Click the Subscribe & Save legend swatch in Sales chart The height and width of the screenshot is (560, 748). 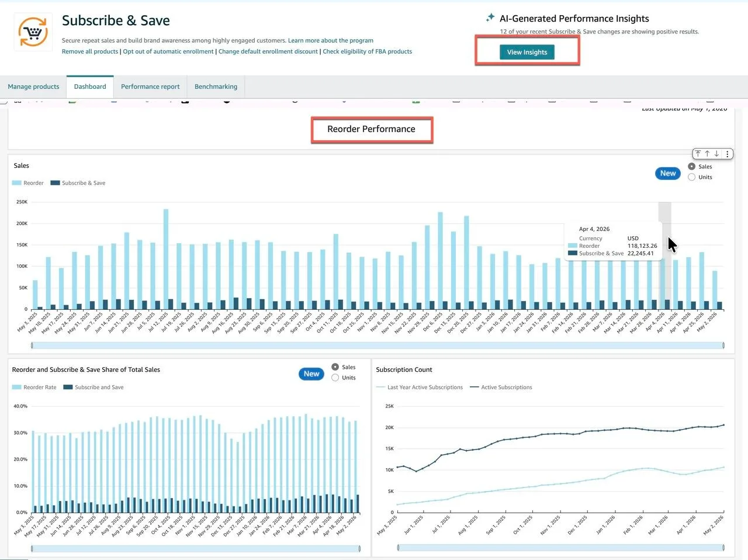[56, 183]
